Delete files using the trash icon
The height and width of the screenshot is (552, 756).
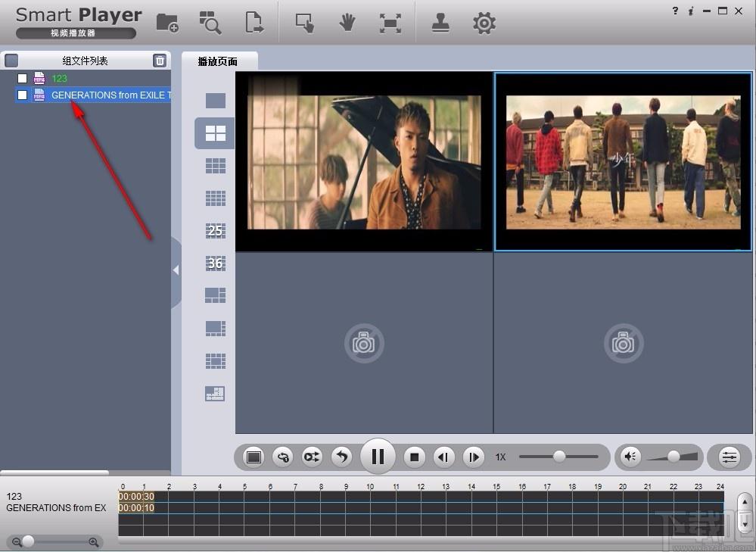tap(160, 61)
